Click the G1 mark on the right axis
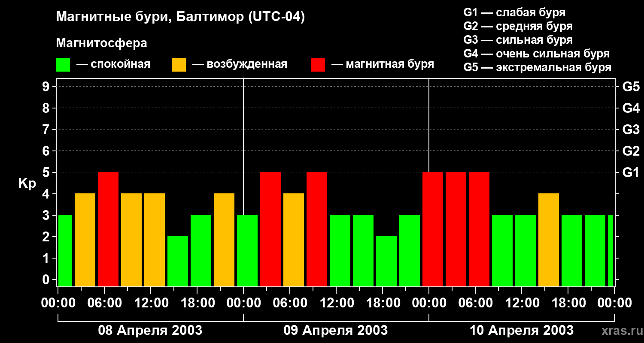Viewport: 644px width, 343px height. pos(631,172)
